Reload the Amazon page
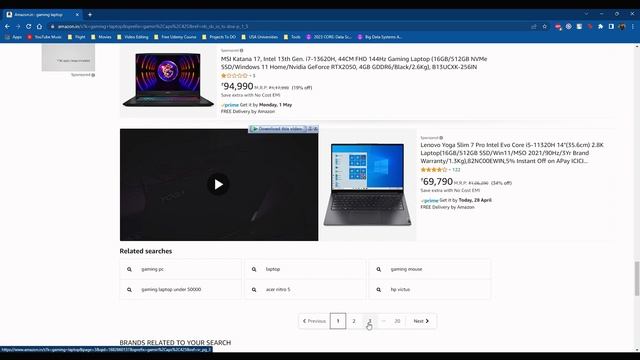 [29, 27]
